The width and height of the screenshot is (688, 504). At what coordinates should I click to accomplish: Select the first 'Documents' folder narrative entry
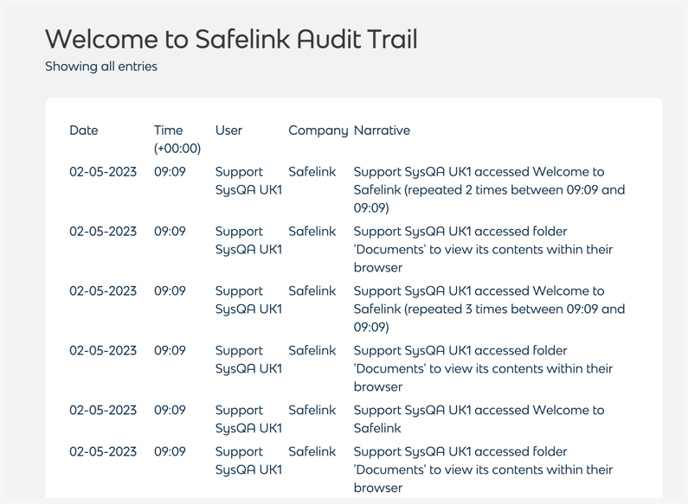tap(483, 249)
